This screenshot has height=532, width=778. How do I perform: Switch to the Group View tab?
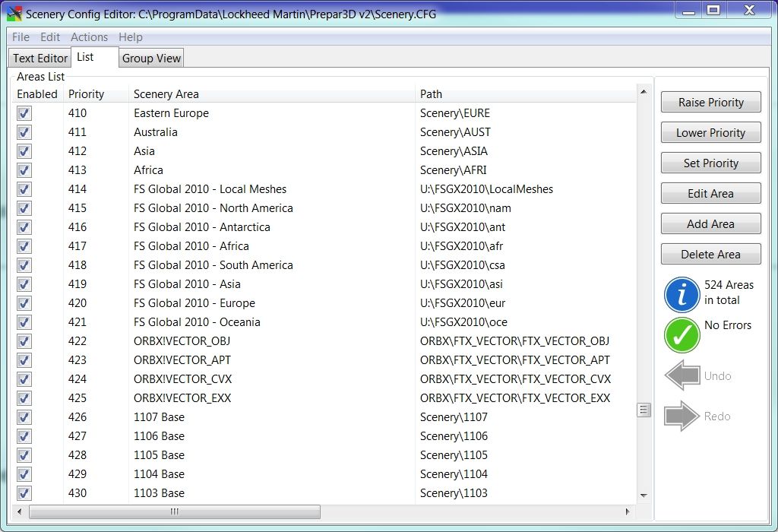[151, 59]
